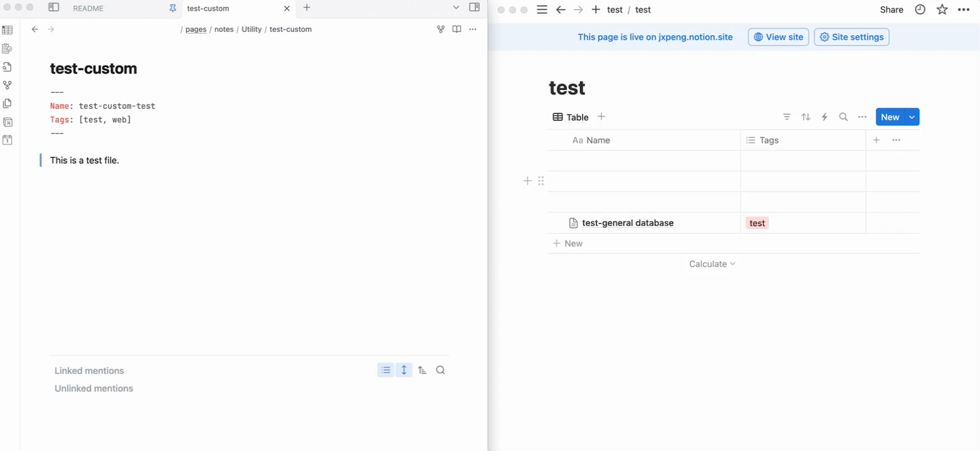Screen dimensions: 980x451
Task: Open the tab list dropdown chevron
Action: tap(456, 7)
